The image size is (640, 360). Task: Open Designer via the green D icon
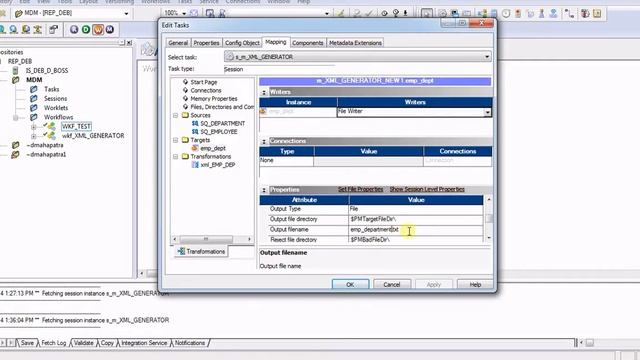pyautogui.click(x=86, y=29)
